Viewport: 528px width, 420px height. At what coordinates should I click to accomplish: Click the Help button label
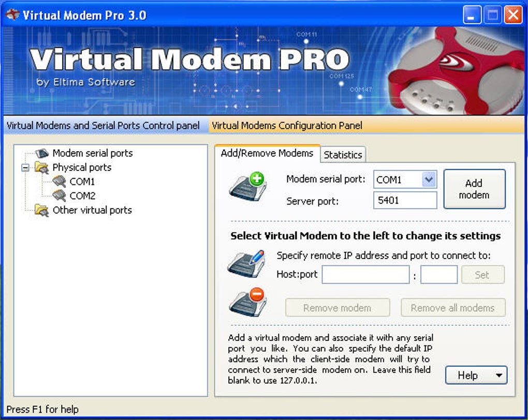(468, 375)
